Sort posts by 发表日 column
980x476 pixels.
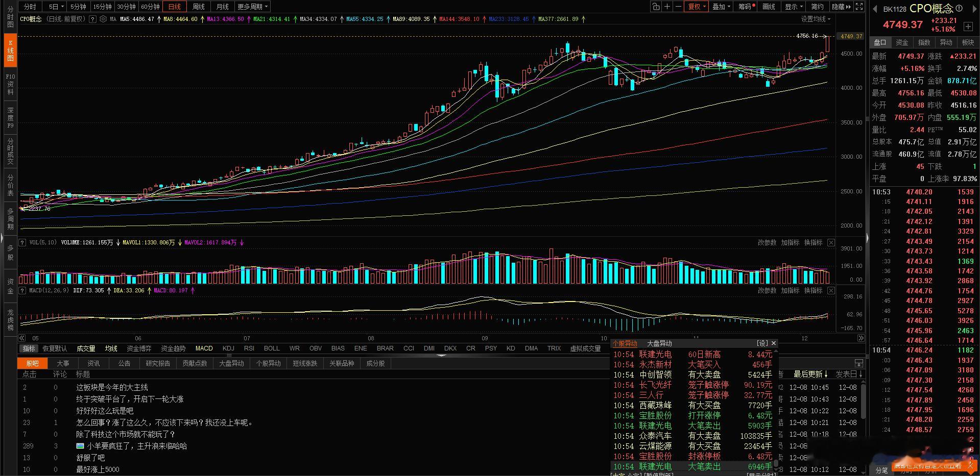pyautogui.click(x=849, y=374)
